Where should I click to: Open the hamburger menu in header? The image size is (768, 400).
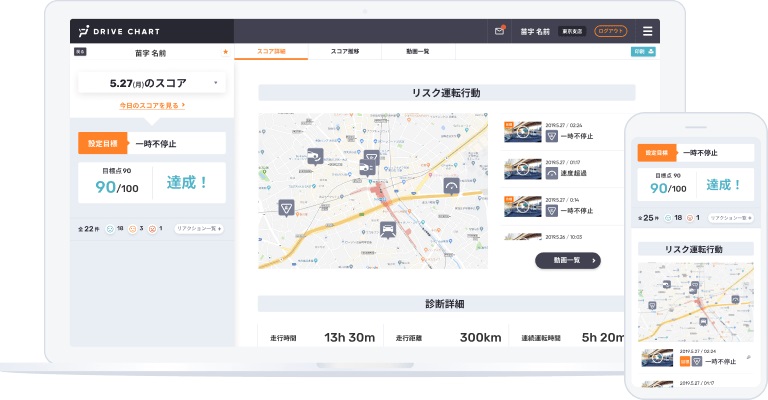pos(647,31)
